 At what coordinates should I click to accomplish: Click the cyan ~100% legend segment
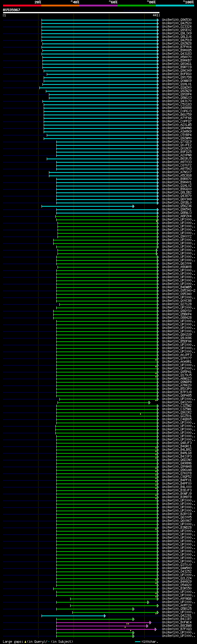(175, 6)
